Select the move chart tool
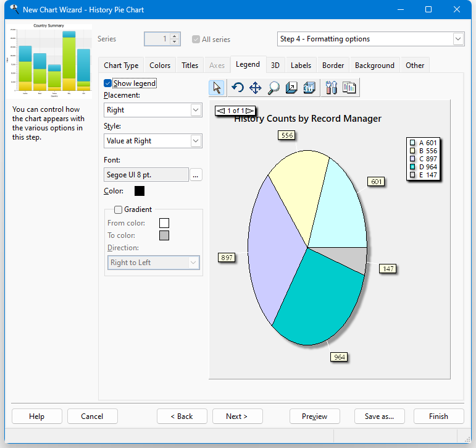Viewport: 476px width, 448px height. [x=255, y=88]
